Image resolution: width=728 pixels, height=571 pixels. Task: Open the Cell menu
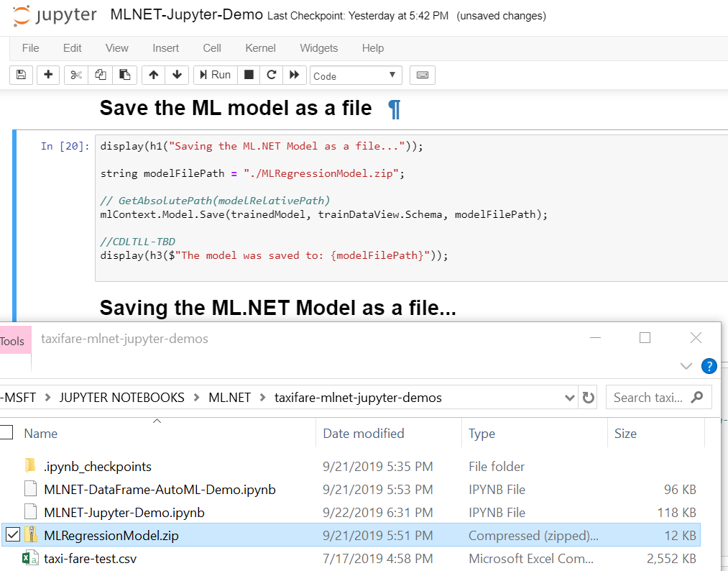pyautogui.click(x=212, y=48)
